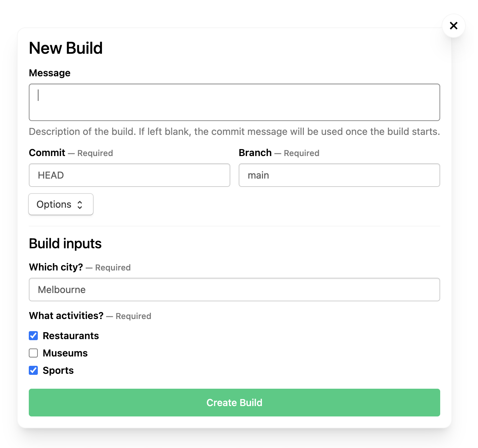Select the Branch field containing main

[339, 175]
